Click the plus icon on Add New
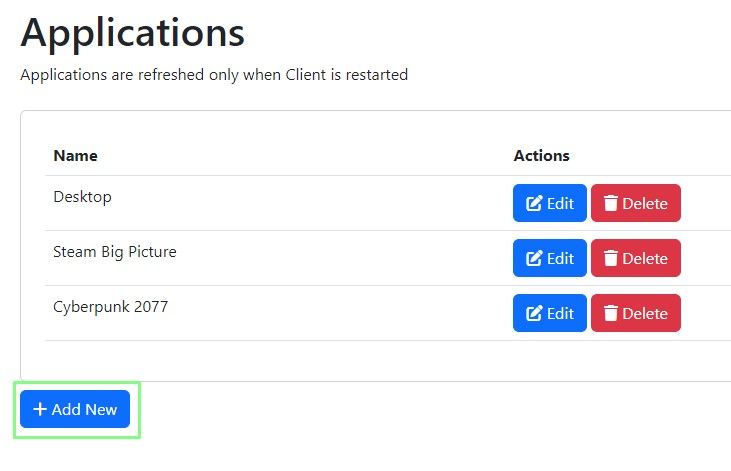Screen dimensions: 731x471 40,409
